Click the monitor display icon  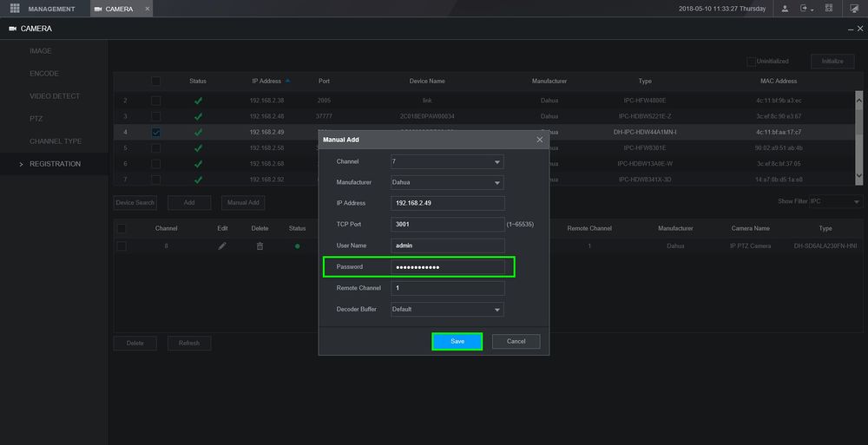[x=853, y=9]
